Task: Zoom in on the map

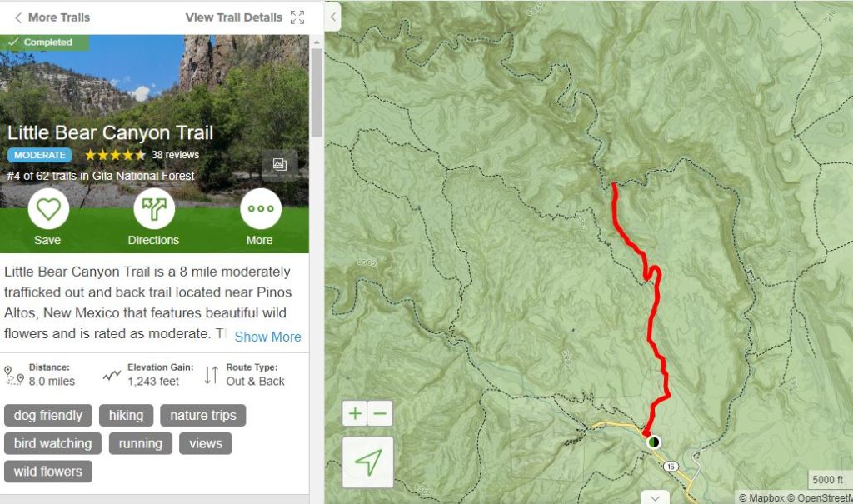Action: pyautogui.click(x=356, y=413)
